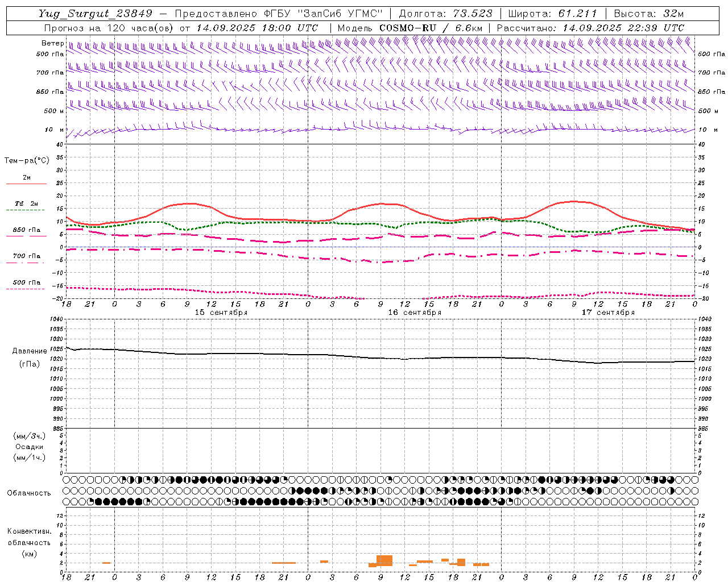The width and height of the screenshot is (728, 582).
Task: Click the Ветер wind panel label
Action: click(x=52, y=43)
